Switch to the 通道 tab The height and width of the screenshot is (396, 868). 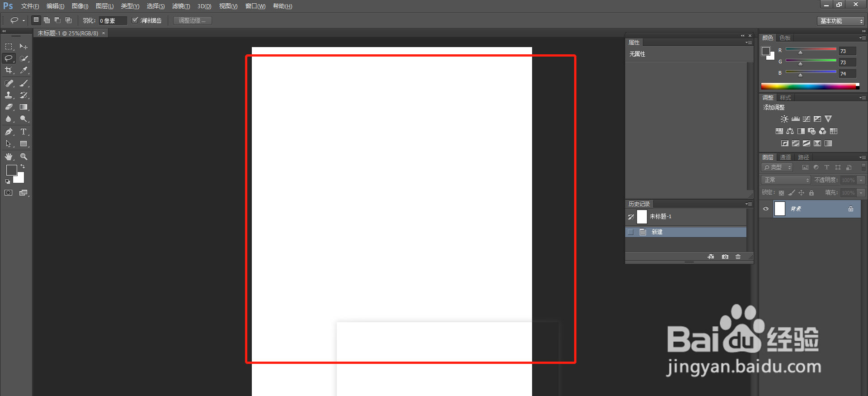pyautogui.click(x=786, y=157)
